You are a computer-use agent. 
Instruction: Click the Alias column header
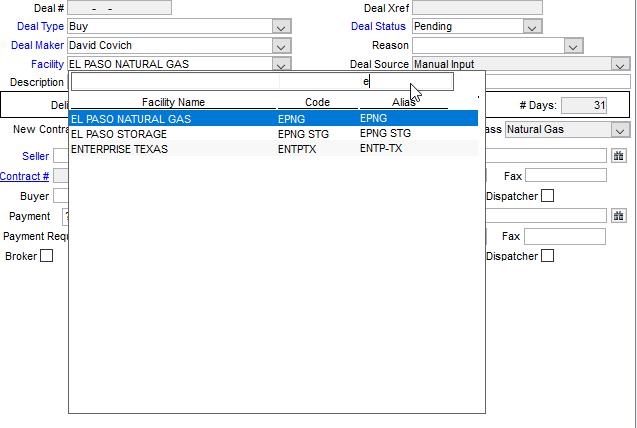pyautogui.click(x=403, y=102)
